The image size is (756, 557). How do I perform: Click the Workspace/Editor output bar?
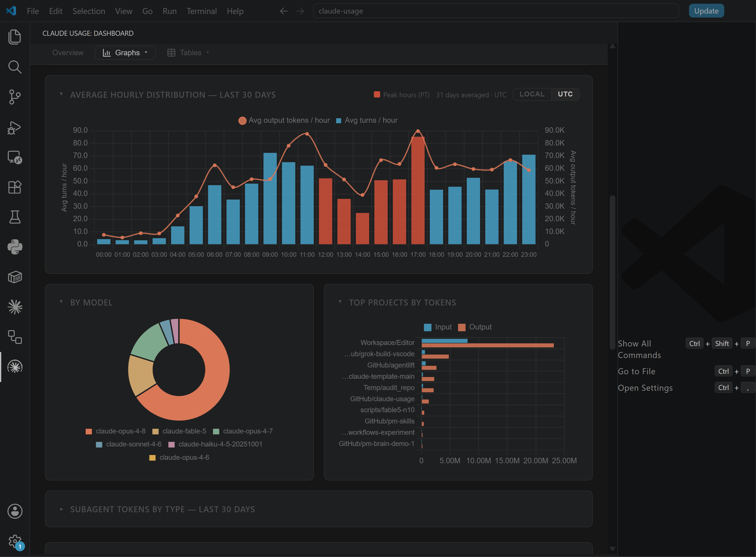[x=487, y=345]
